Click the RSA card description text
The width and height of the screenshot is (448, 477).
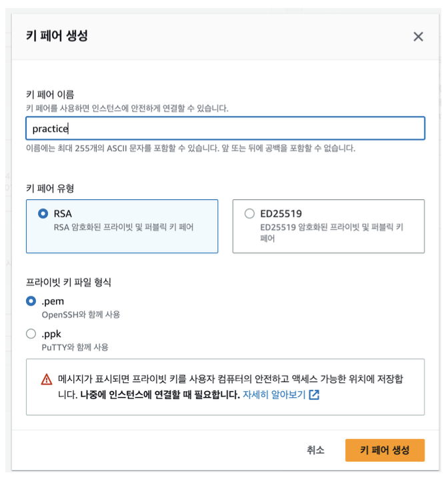(123, 227)
